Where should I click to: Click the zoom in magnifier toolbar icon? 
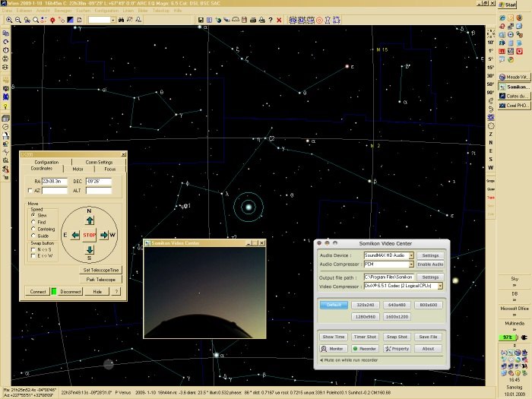[x=9, y=20]
